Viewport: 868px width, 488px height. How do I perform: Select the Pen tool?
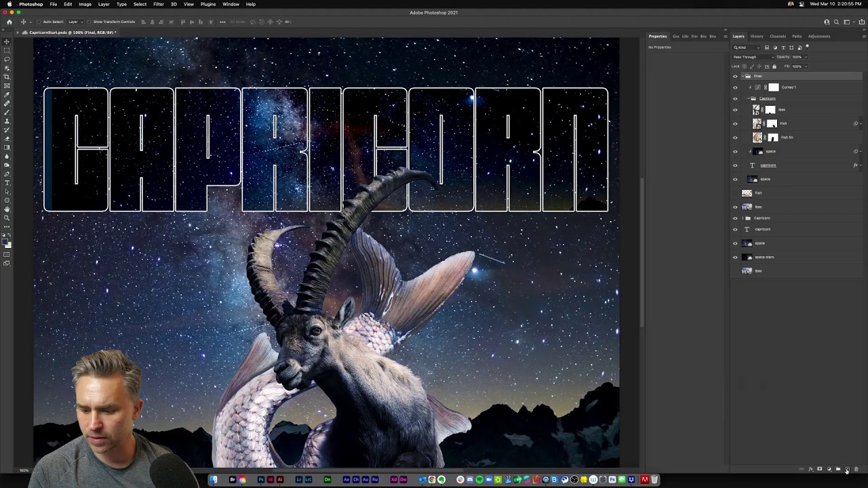click(x=7, y=174)
